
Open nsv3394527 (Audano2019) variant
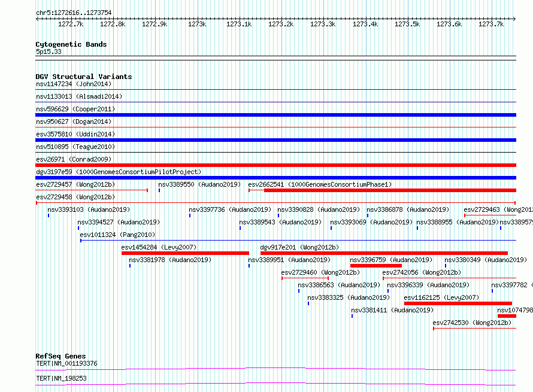coord(119,222)
